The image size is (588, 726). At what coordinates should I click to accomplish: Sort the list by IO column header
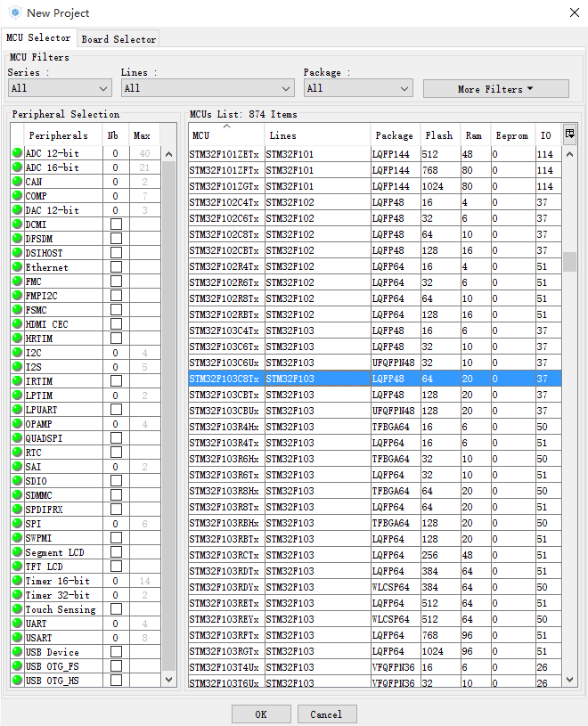[548, 135]
